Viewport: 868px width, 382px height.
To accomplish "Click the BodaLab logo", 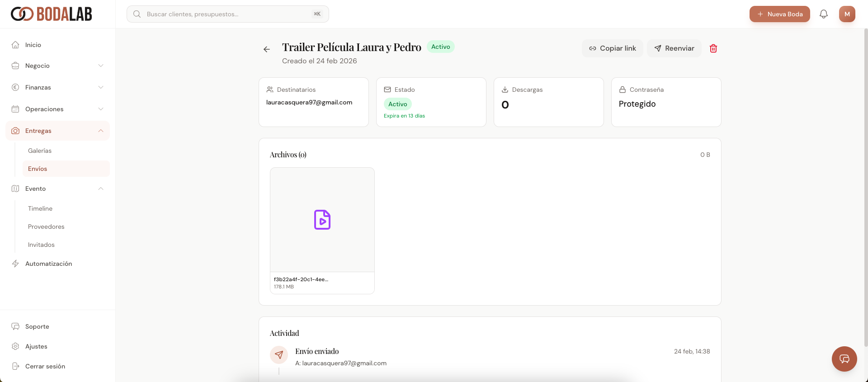I will [52, 14].
